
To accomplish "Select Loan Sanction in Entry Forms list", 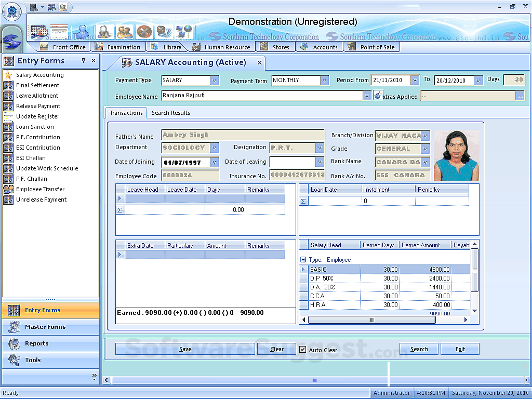I will pyautogui.click(x=35, y=127).
